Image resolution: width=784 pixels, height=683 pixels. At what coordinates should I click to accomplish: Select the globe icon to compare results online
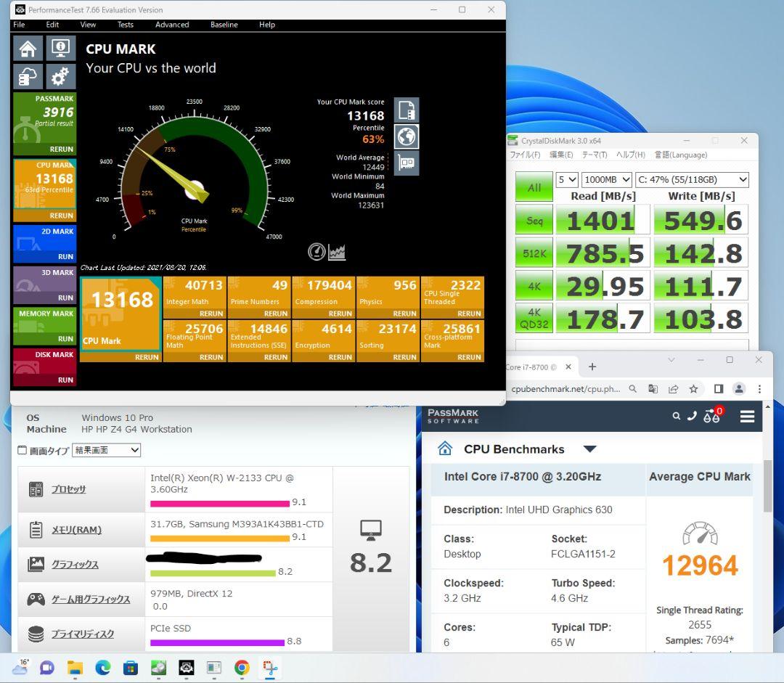(x=406, y=135)
